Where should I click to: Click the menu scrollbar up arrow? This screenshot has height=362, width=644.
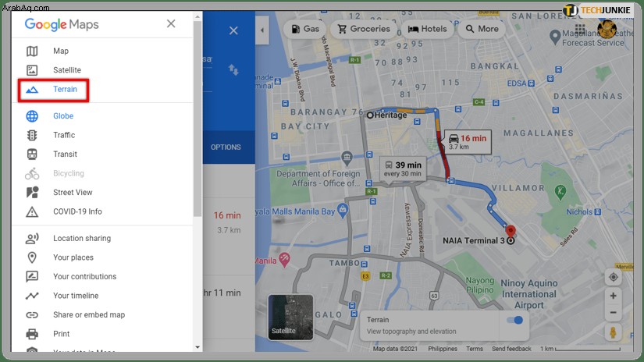(x=197, y=17)
